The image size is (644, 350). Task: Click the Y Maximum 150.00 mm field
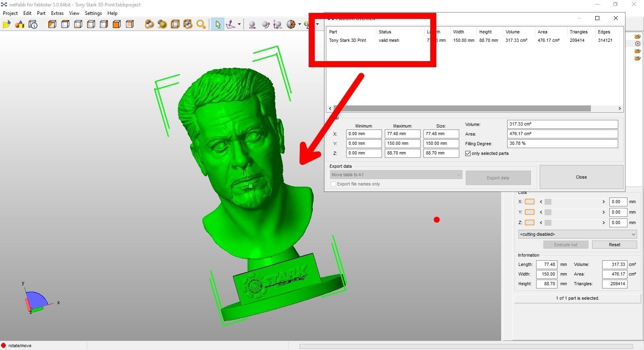pos(402,144)
